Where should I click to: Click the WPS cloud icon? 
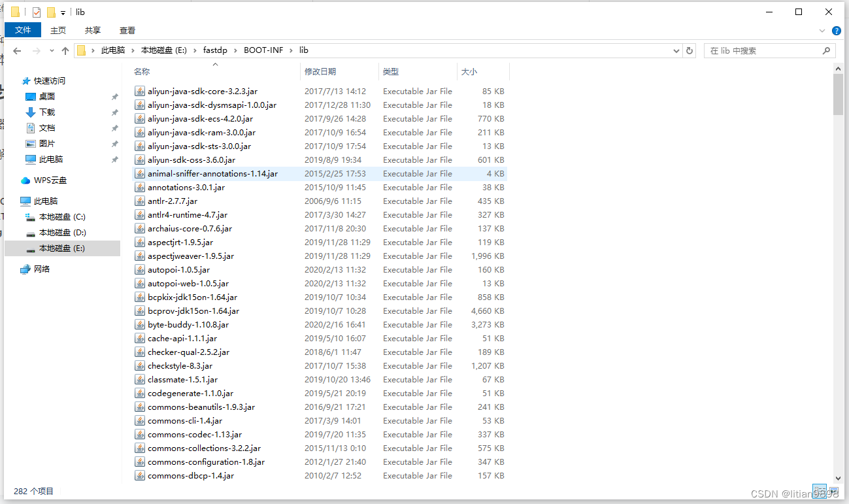[x=25, y=180]
